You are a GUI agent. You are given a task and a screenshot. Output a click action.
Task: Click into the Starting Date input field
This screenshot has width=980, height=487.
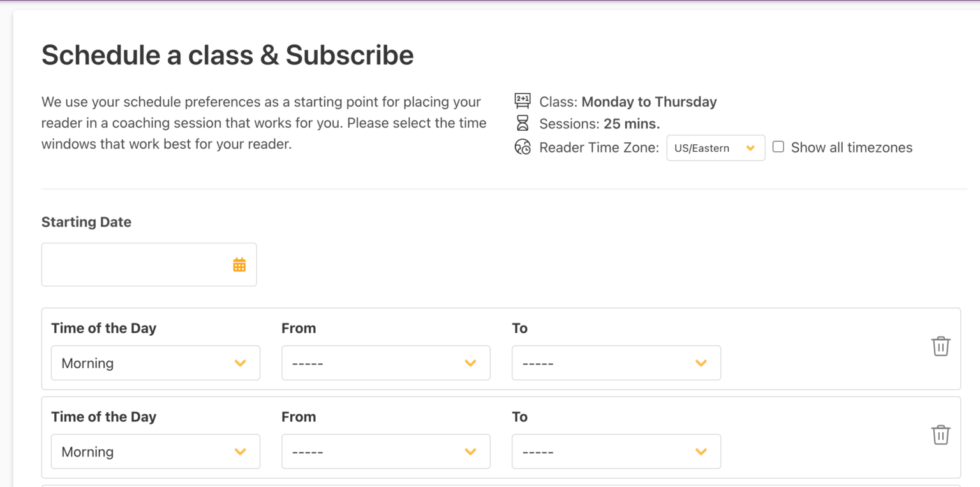134,265
